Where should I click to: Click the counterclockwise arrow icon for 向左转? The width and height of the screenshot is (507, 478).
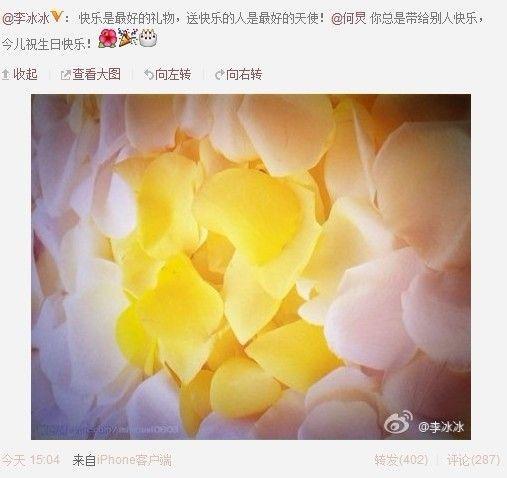149,74
